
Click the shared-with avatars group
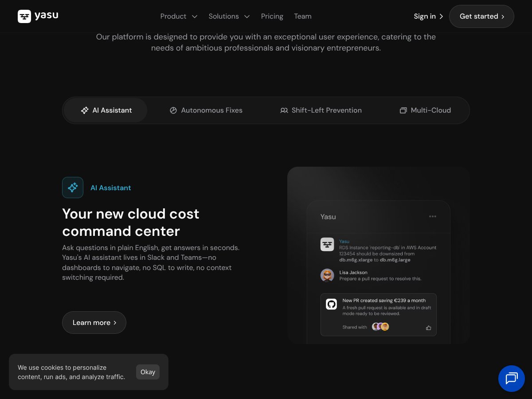click(x=380, y=327)
